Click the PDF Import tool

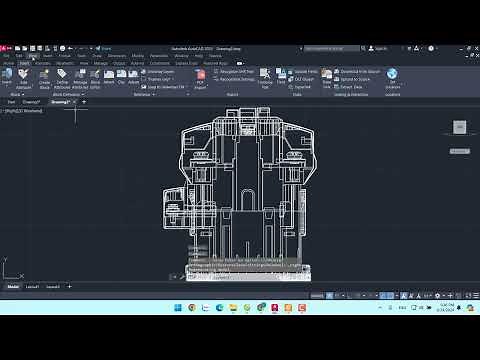click(x=200, y=79)
